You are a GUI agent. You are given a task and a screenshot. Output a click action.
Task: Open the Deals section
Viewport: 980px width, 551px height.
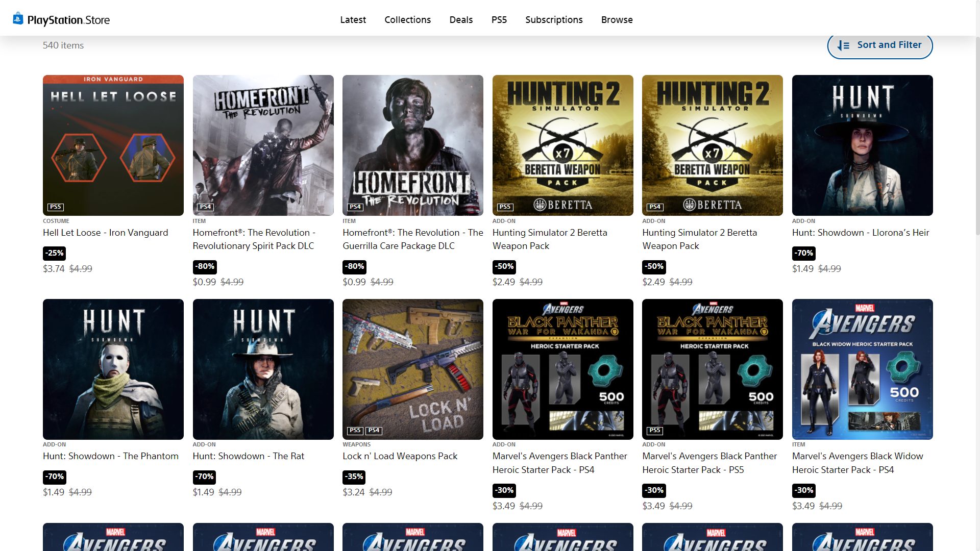(x=461, y=20)
